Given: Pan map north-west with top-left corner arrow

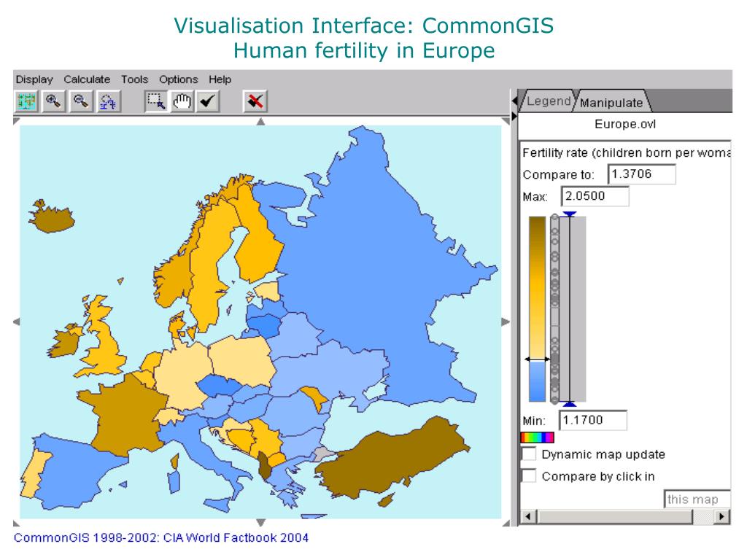Looking at the screenshot, I should pos(16,122).
